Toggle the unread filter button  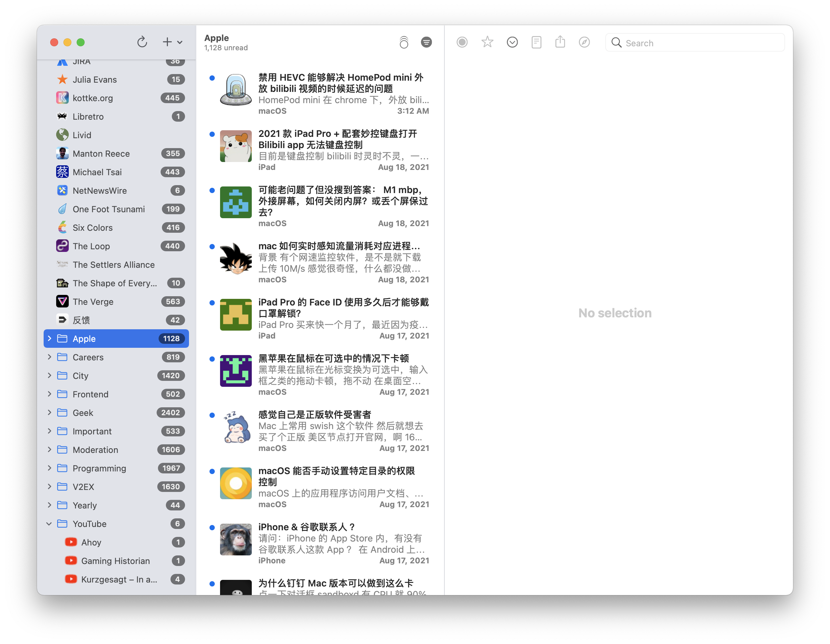426,42
